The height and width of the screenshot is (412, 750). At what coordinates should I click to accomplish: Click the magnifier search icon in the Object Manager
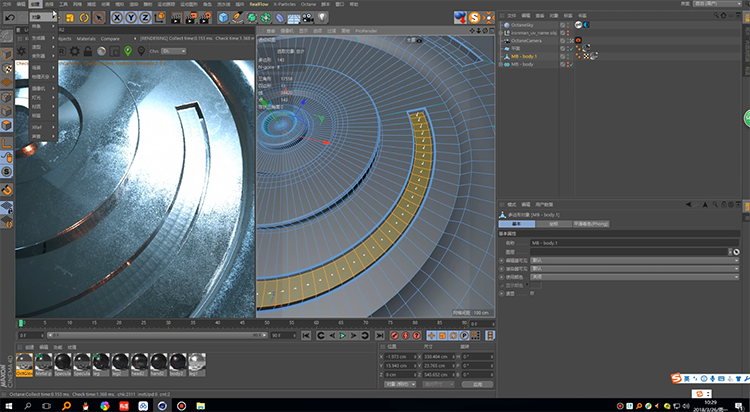(716, 16)
